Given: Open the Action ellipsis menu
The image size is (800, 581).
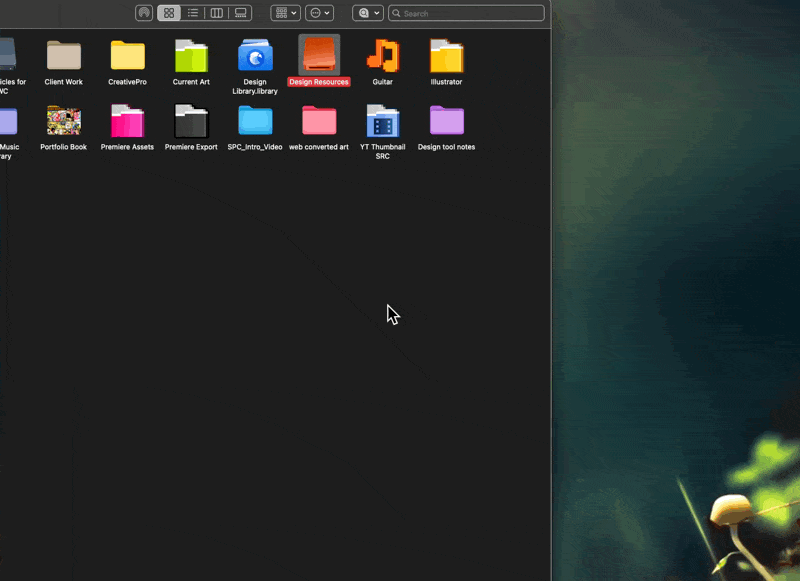Looking at the screenshot, I should pyautogui.click(x=319, y=13).
